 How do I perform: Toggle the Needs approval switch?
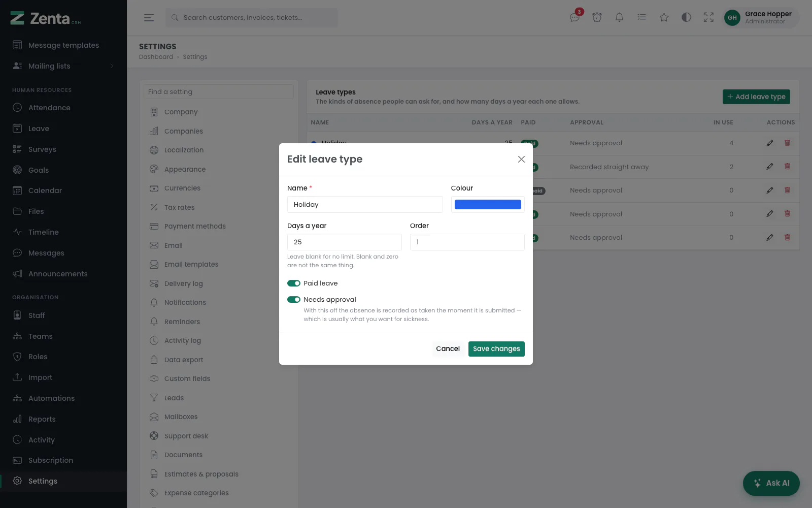(x=294, y=300)
